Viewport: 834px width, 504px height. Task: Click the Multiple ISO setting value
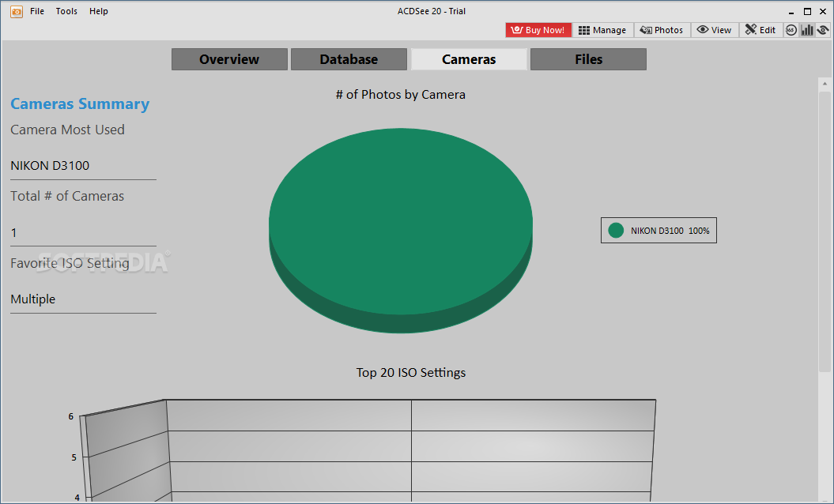tap(33, 299)
